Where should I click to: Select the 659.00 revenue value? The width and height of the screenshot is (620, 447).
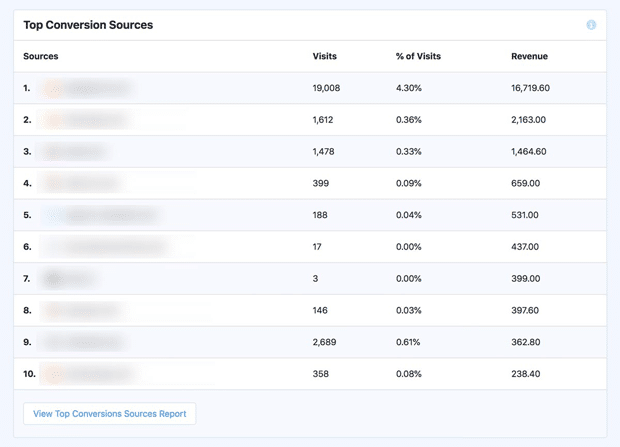point(525,183)
